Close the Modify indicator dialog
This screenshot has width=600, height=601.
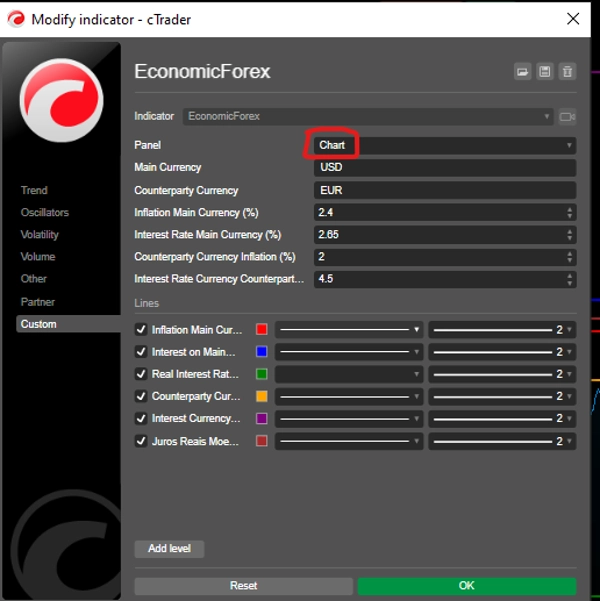[573, 19]
